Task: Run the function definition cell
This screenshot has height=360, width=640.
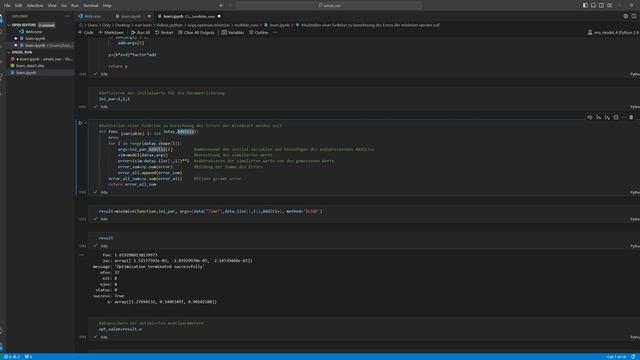Action: pos(80,123)
